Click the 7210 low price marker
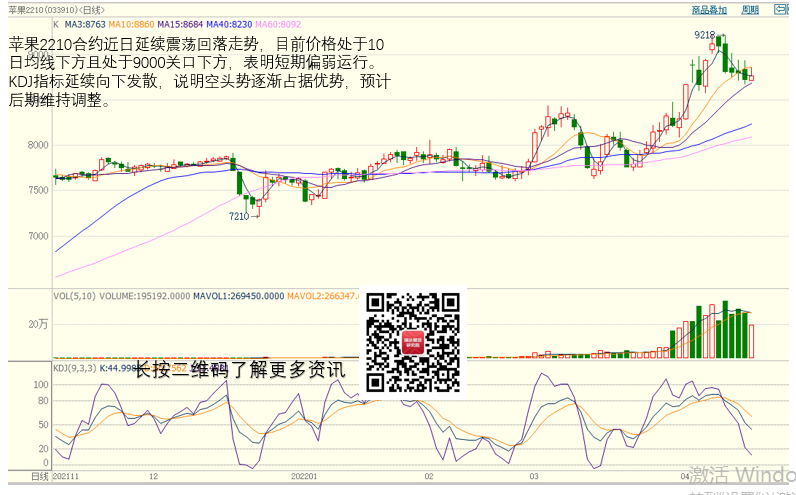 (239, 216)
